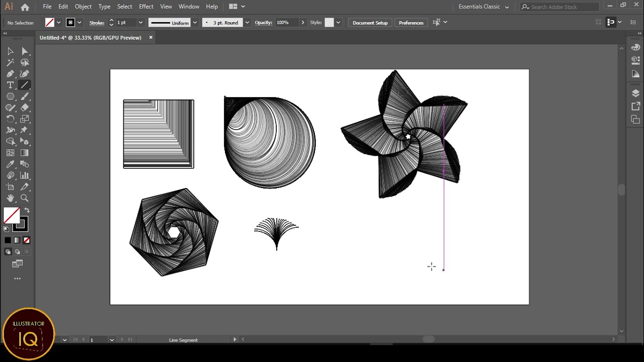Open the Artboards panel icon
The height and width of the screenshot is (362, 644).
(x=635, y=120)
